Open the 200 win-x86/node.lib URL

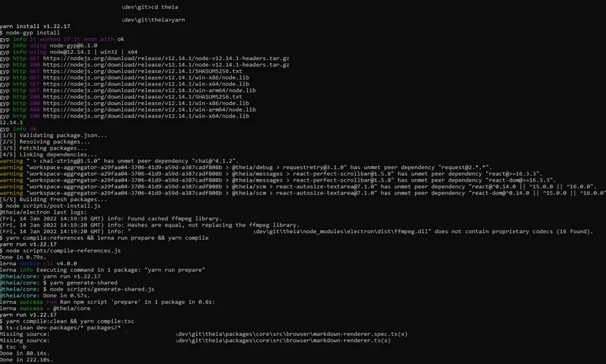point(146,103)
